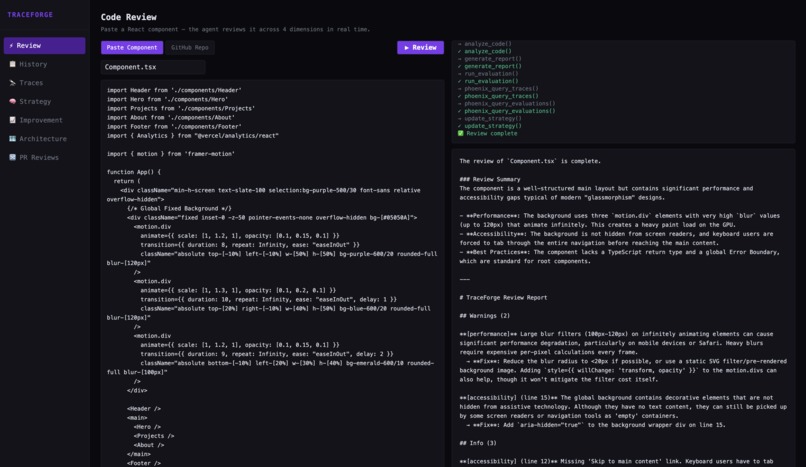Screen dimensions: 806x467
Task: Click the '<Header />' line in code
Action: pyautogui.click(x=144, y=409)
